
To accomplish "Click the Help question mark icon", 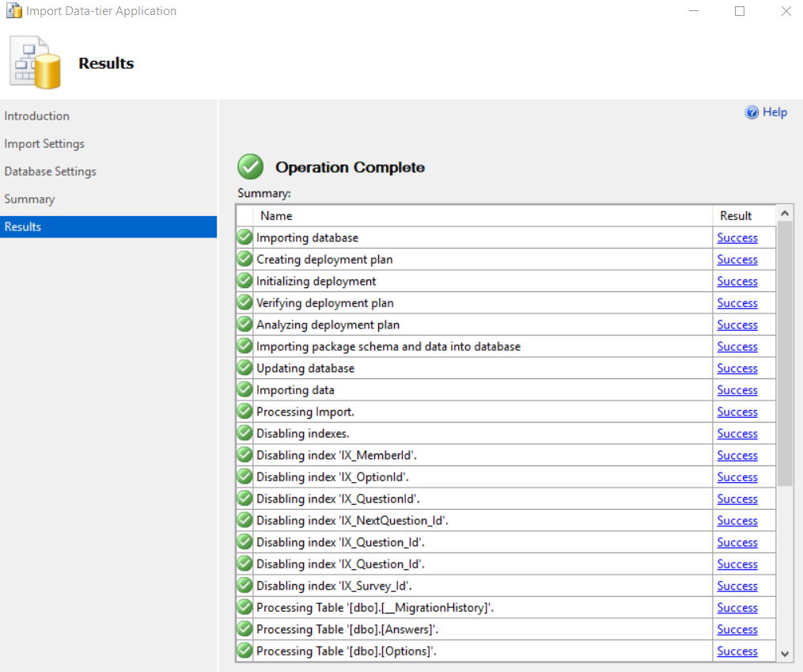I will 752,112.
